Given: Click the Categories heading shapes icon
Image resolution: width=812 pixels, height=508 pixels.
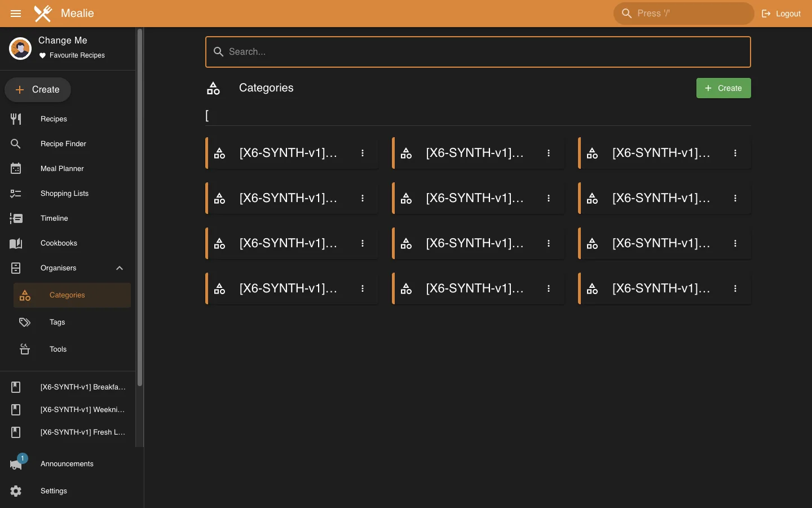Looking at the screenshot, I should pyautogui.click(x=213, y=88).
